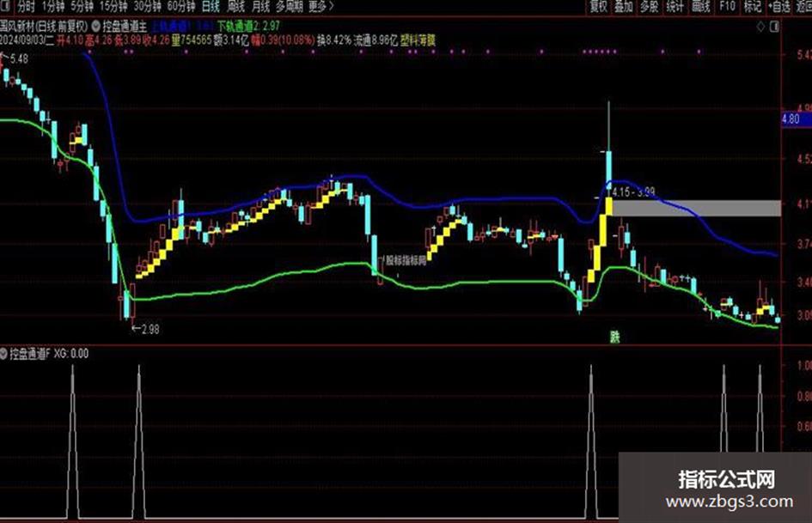Screen dimensions: 812x523
Task: Click the diamond icon above the price axis
Action: click(760, 27)
